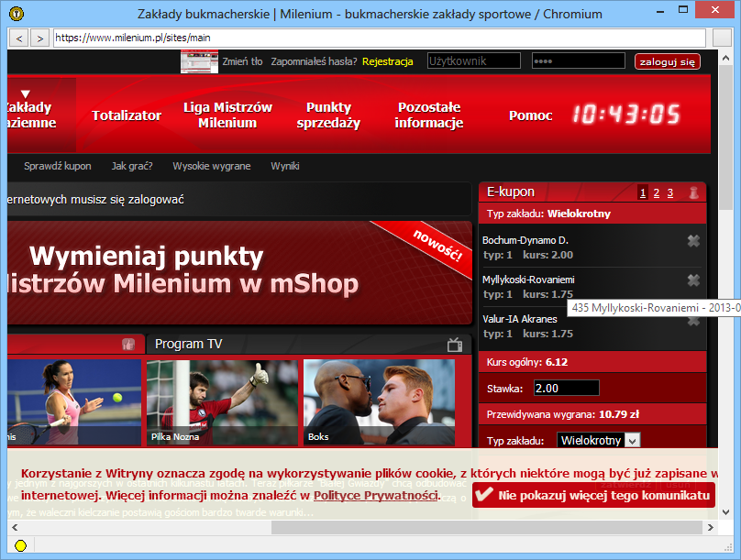Click zaloguj się button
The image size is (741, 560).
tap(667, 61)
